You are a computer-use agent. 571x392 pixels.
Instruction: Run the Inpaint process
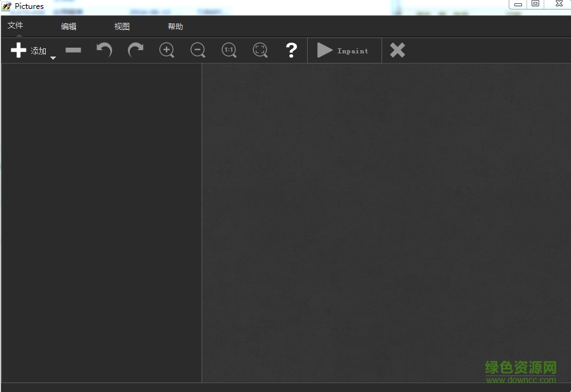coord(343,50)
